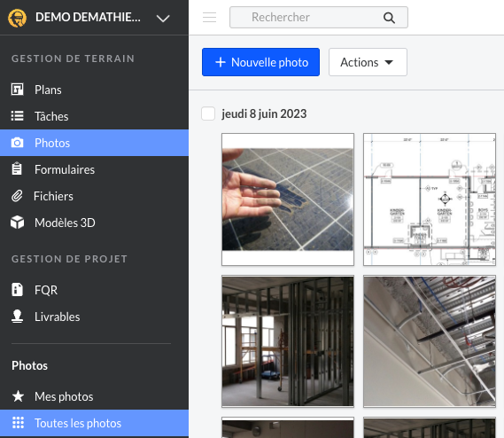This screenshot has height=438, width=504.
Task: Focus the Rechercher search field
Action: [319, 18]
